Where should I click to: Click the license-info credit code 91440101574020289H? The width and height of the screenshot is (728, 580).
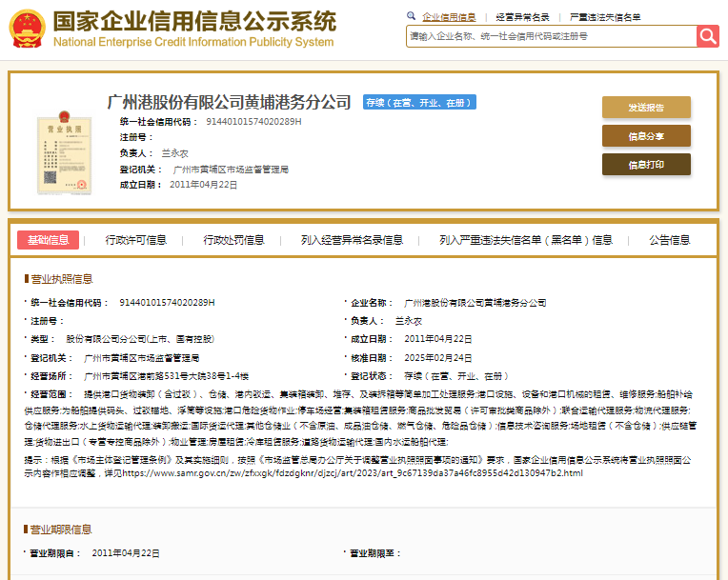point(167,303)
